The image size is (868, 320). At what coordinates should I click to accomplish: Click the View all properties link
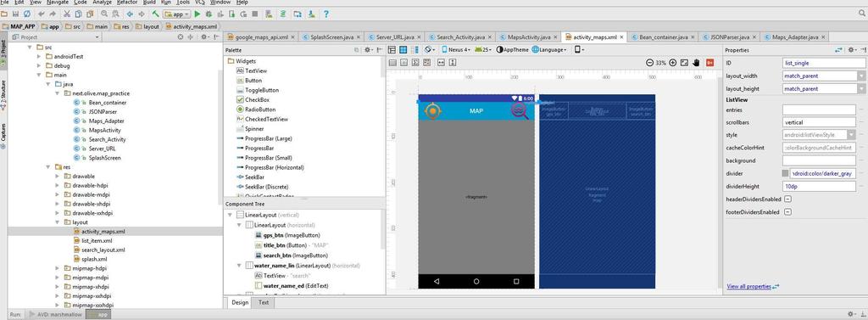pyautogui.click(x=748, y=287)
